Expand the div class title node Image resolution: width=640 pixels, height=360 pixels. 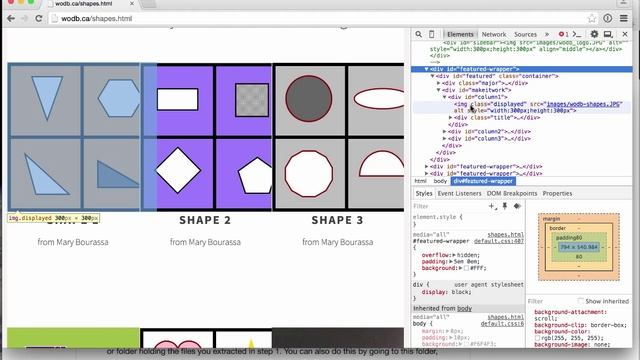tap(451, 118)
